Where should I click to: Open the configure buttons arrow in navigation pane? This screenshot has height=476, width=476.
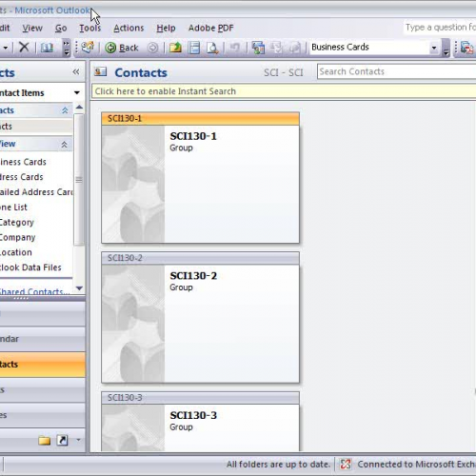[x=78, y=440]
